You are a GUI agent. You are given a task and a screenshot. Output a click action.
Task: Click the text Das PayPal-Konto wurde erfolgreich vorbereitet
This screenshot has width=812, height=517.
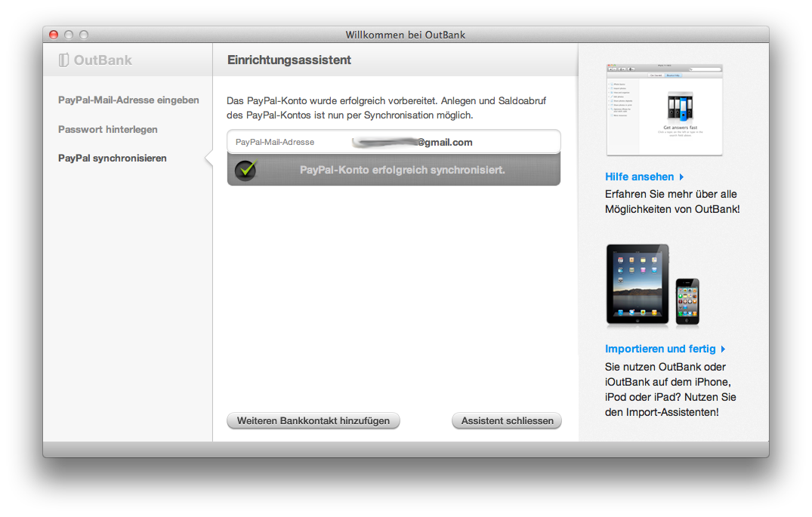[332, 101]
